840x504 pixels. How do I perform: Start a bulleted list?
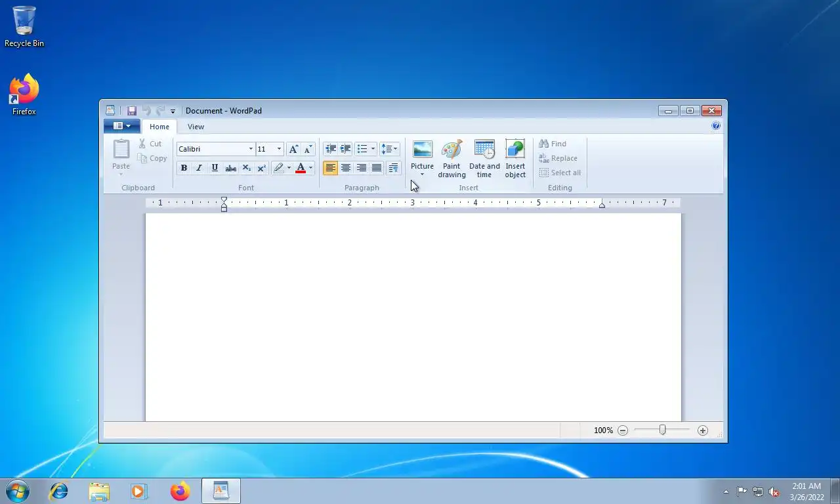362,149
